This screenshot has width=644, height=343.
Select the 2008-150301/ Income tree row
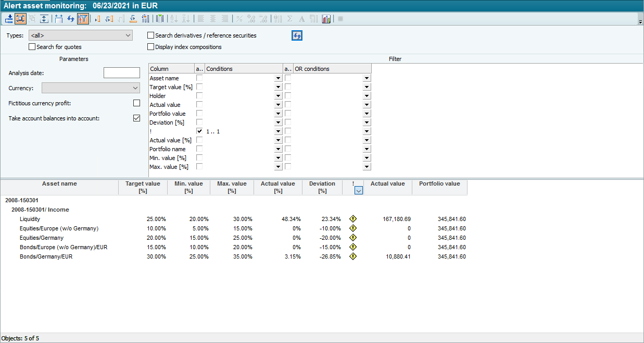click(40, 210)
